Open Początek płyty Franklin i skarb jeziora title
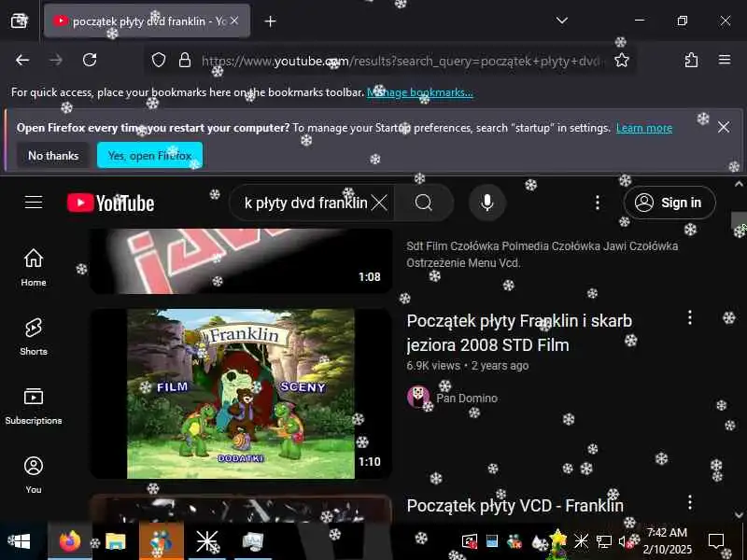This screenshot has height=560, width=747. 519,333
